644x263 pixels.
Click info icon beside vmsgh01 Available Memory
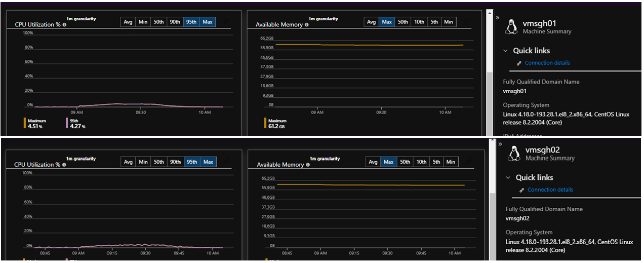point(307,24)
